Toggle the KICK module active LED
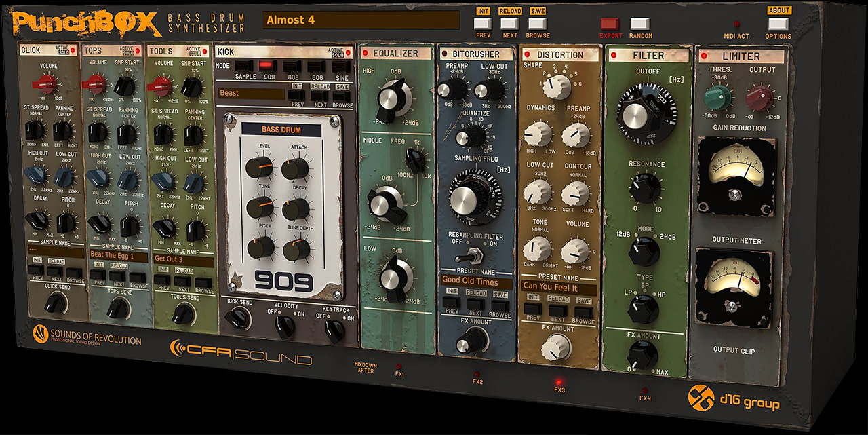The width and height of the screenshot is (868, 435). pyautogui.click(x=348, y=53)
